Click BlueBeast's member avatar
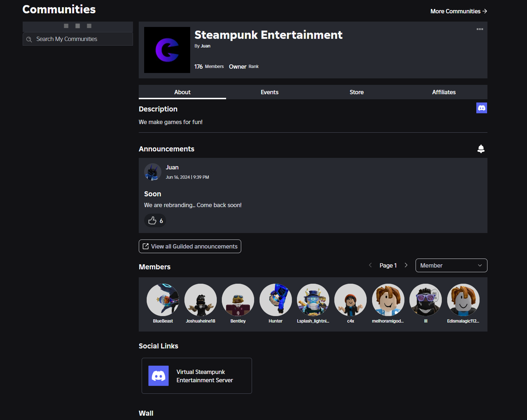 pyautogui.click(x=163, y=300)
